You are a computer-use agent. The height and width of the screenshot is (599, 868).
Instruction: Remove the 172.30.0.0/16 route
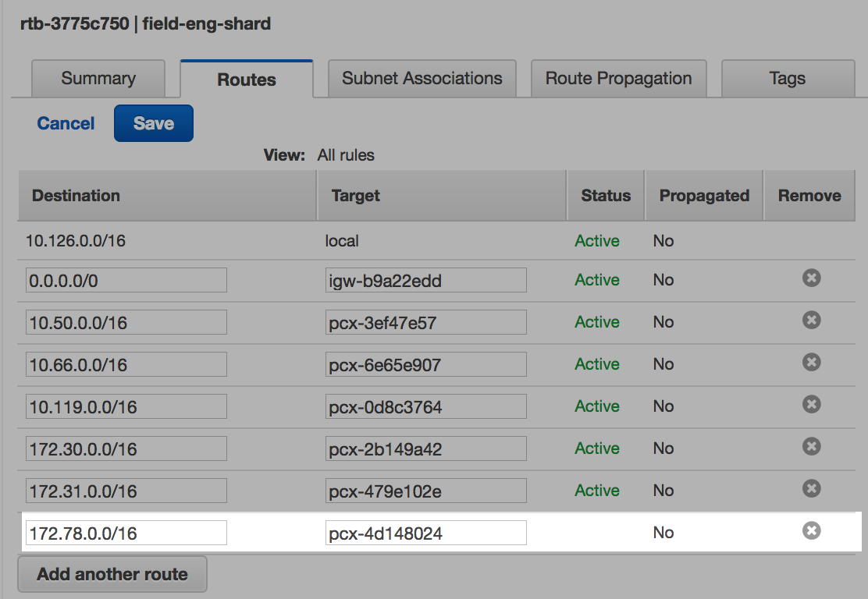811,446
